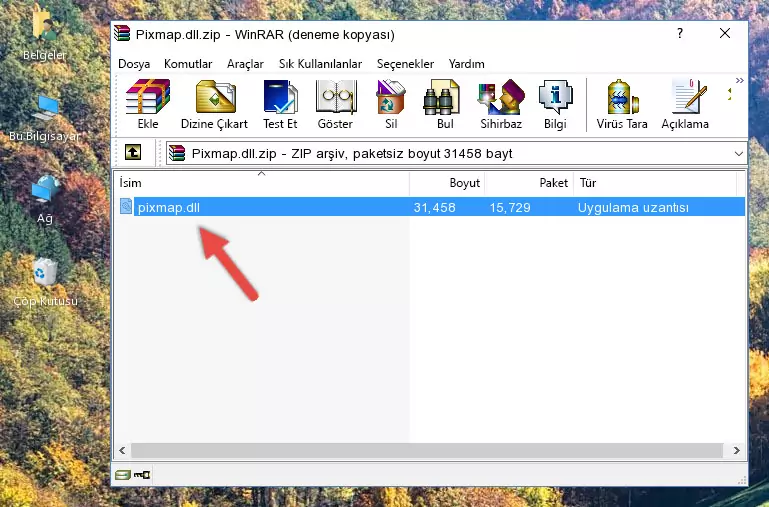Sort by the Paket column header
Viewport: 769px width, 507px height.
[x=529, y=183]
